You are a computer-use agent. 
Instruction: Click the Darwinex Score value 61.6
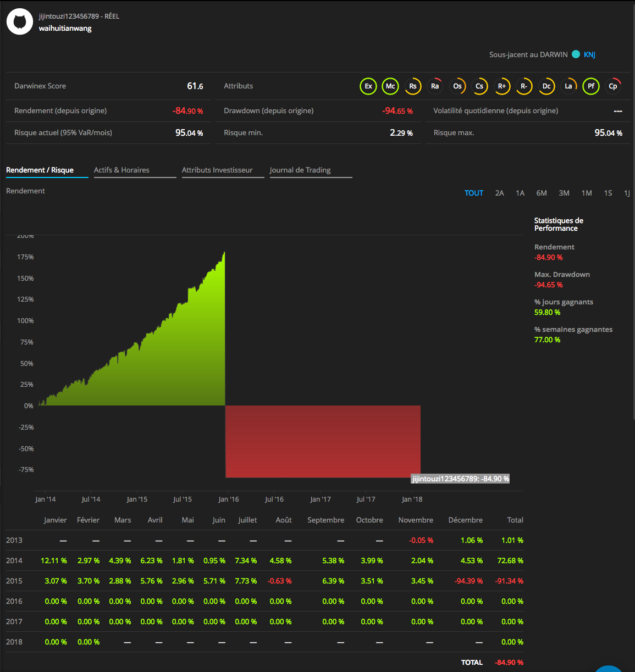click(195, 86)
